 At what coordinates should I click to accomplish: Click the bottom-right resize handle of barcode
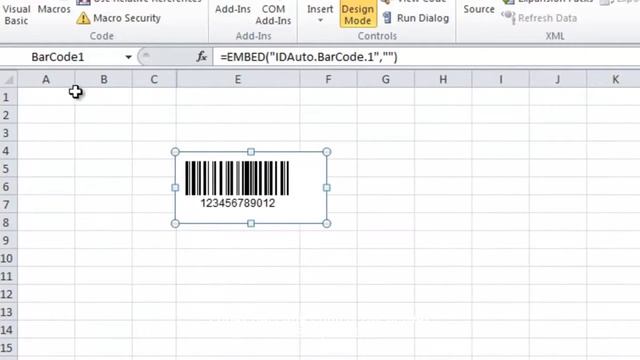click(x=327, y=224)
